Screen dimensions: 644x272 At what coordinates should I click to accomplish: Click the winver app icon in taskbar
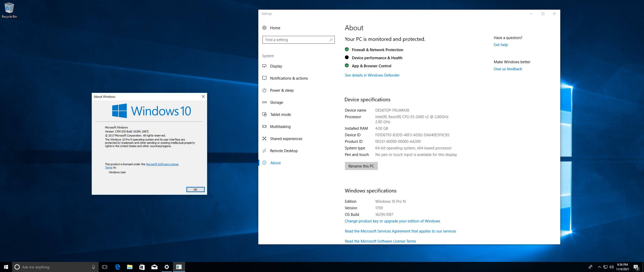pyautogui.click(x=179, y=267)
